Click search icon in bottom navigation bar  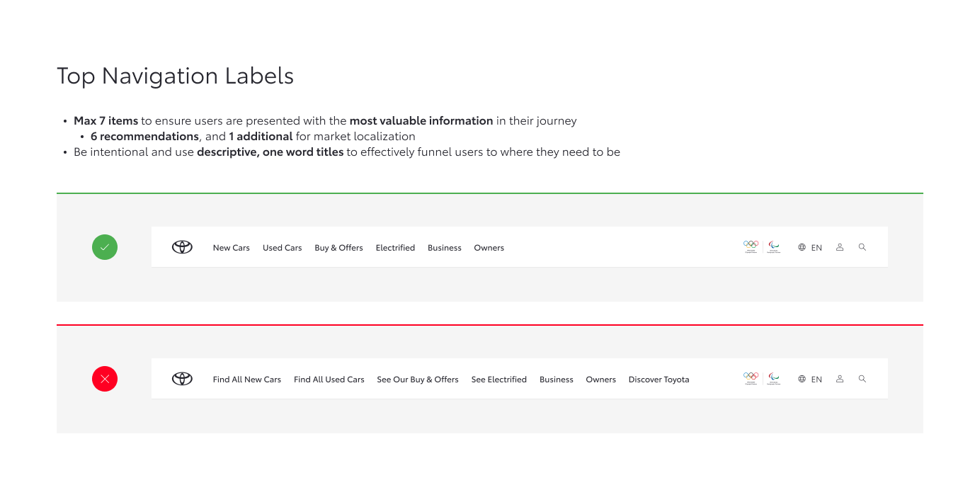pyautogui.click(x=862, y=379)
